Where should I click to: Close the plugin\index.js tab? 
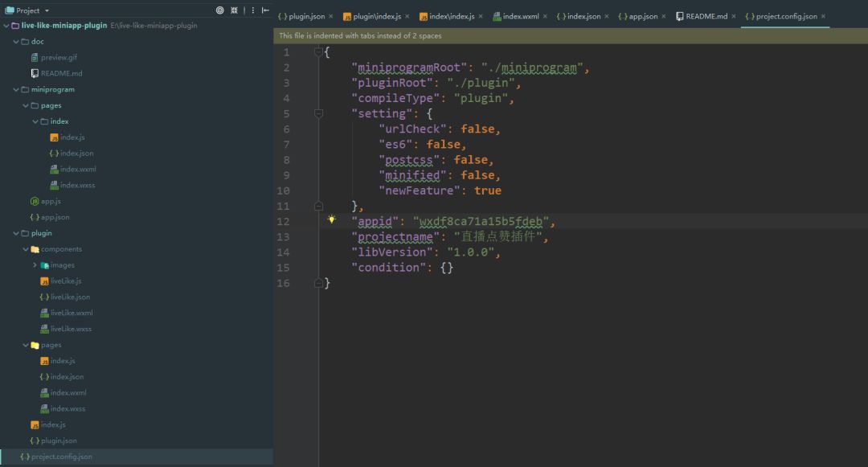(407, 17)
